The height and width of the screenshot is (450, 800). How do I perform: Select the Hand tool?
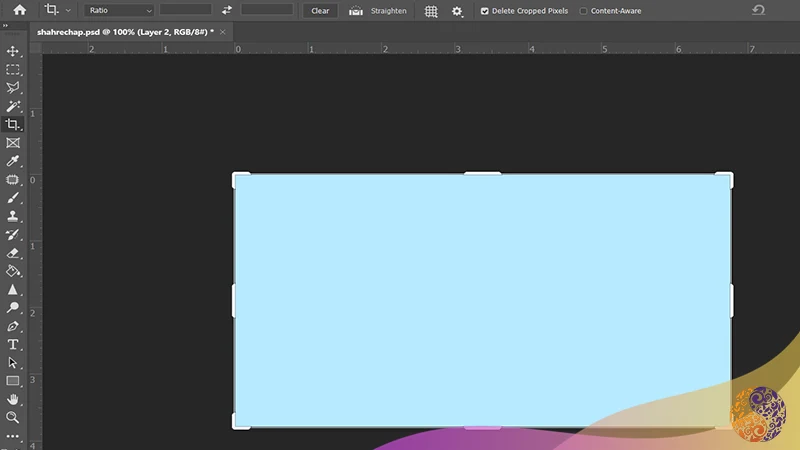pos(13,399)
